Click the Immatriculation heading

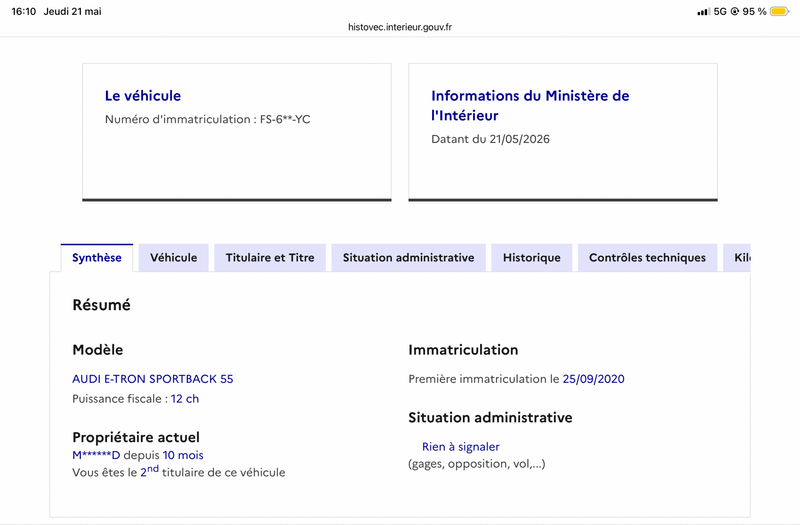click(463, 350)
